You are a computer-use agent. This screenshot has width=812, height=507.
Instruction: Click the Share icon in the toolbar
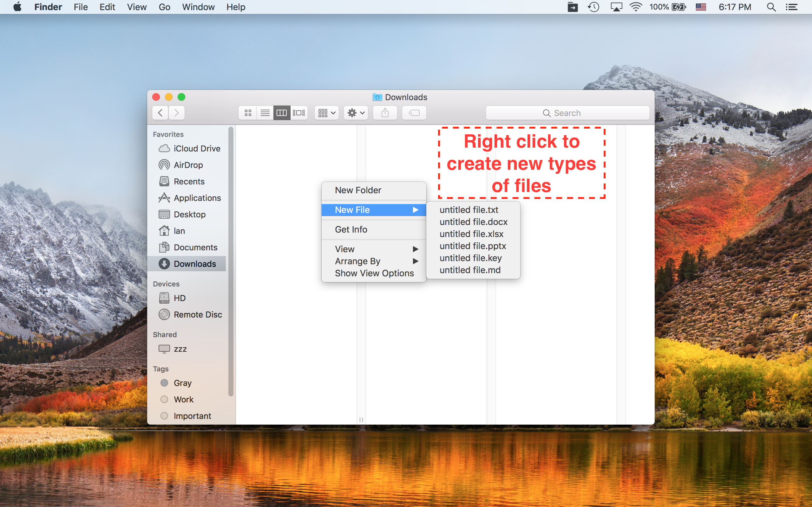click(384, 113)
